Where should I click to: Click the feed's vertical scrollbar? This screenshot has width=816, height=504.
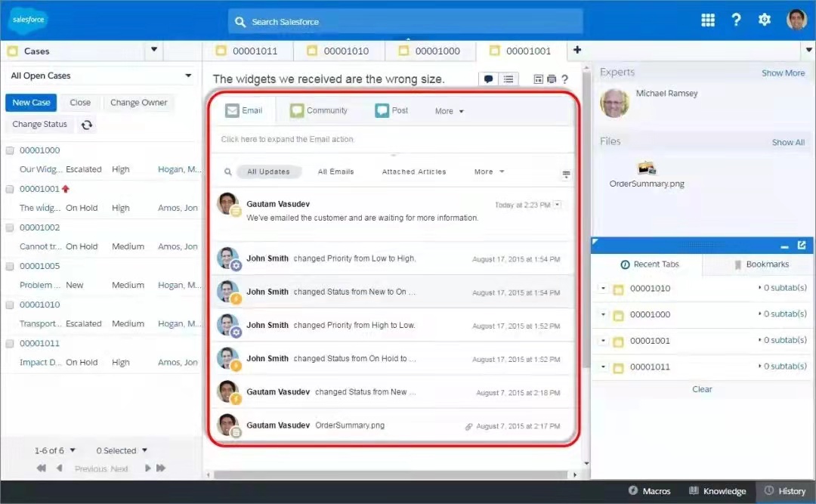coord(586,218)
